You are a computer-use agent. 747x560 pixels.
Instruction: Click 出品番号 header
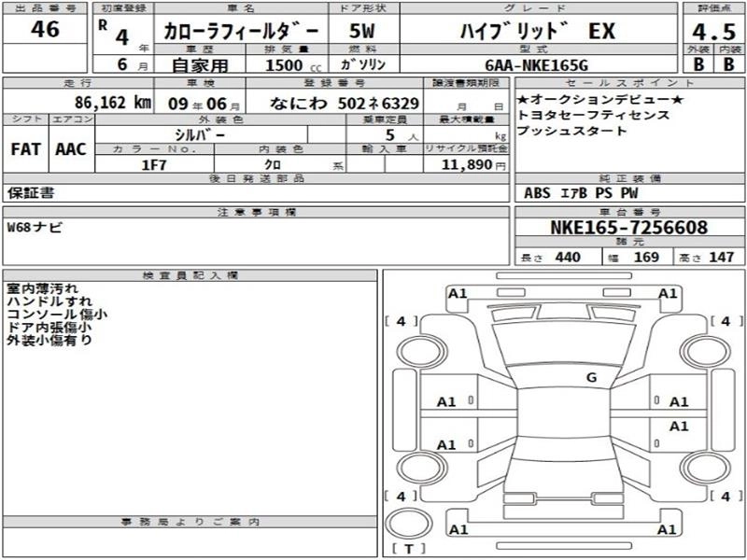pos(45,8)
